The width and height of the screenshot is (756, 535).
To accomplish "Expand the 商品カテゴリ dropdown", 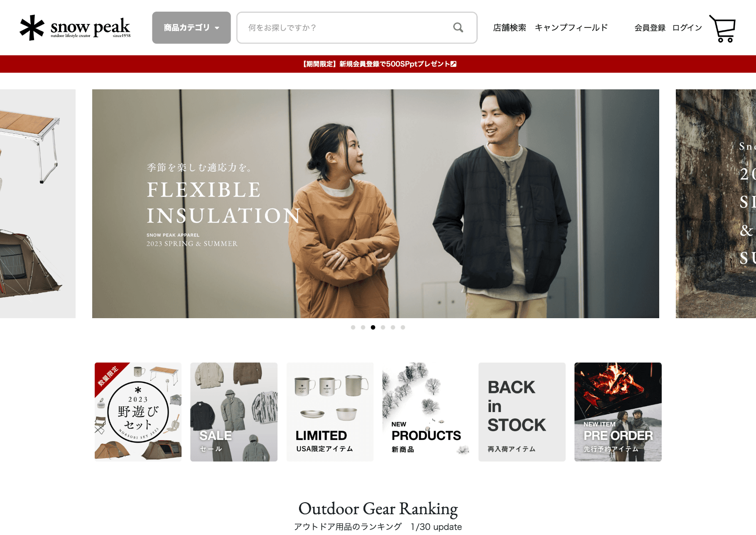I will coord(191,27).
